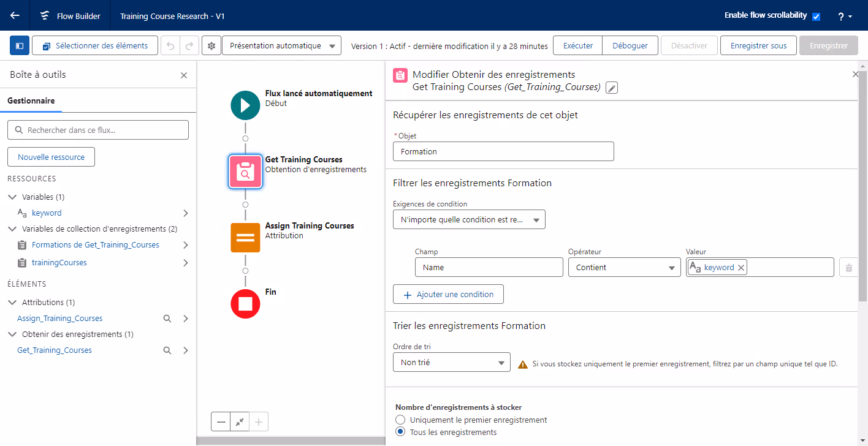Open the Ordre de tri dropdown
Image resolution: width=868 pixels, height=446 pixels.
tap(452, 362)
